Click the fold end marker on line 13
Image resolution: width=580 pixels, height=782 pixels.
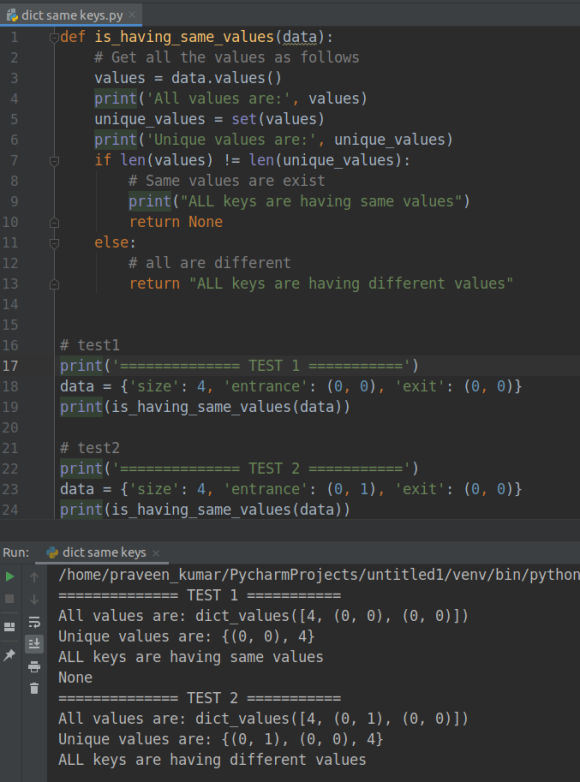coord(54,284)
